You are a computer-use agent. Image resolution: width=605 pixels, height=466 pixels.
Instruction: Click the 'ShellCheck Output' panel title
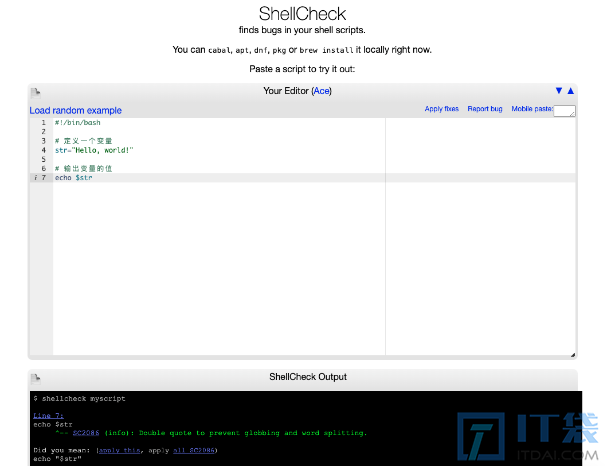[308, 377]
